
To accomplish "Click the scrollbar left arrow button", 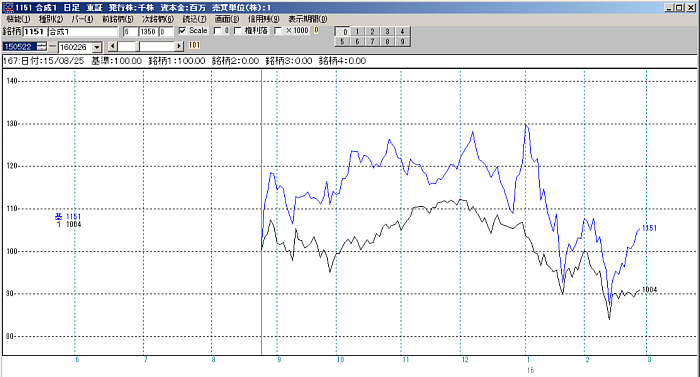I will coord(112,46).
